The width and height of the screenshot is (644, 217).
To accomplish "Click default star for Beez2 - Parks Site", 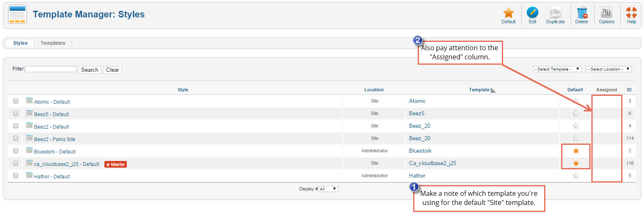I will 575,138.
